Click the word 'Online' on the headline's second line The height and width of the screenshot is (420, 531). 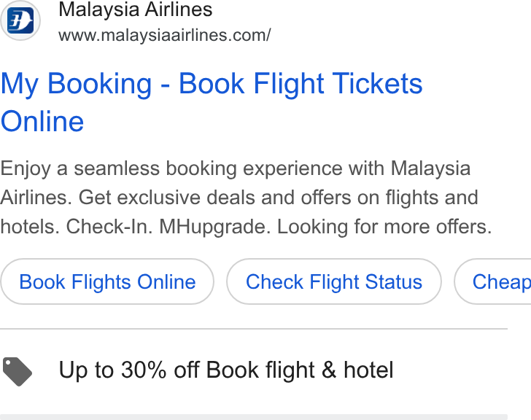42,122
